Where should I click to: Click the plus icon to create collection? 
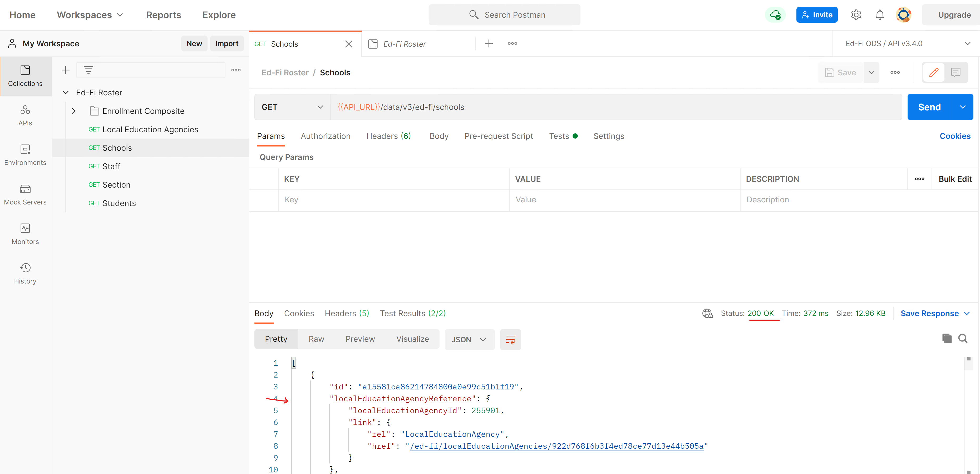pyautogui.click(x=66, y=70)
